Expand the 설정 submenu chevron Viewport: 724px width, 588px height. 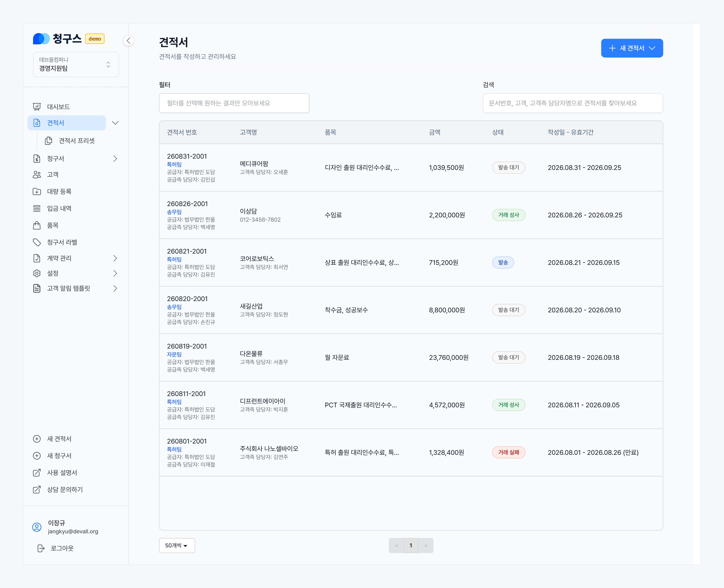(115, 273)
